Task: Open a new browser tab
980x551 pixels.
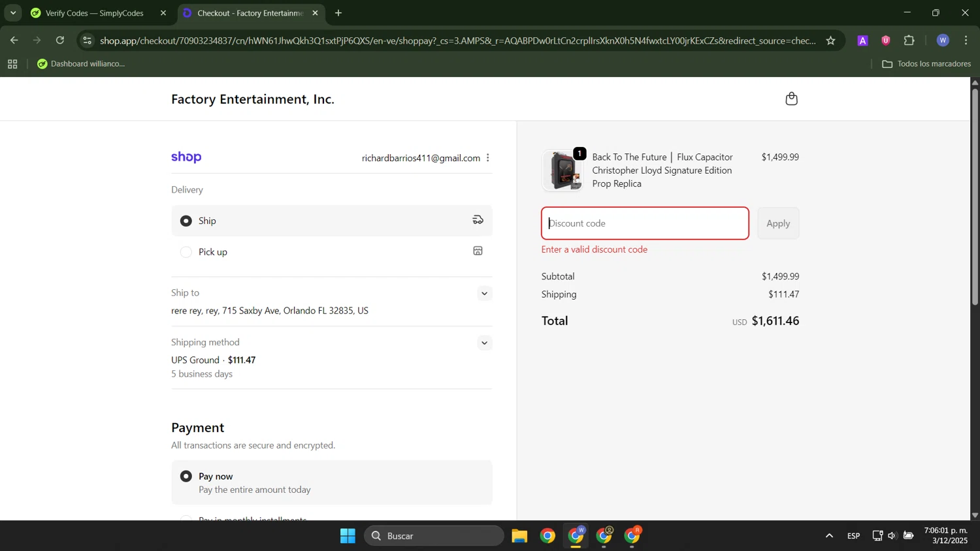Action: [x=338, y=13]
